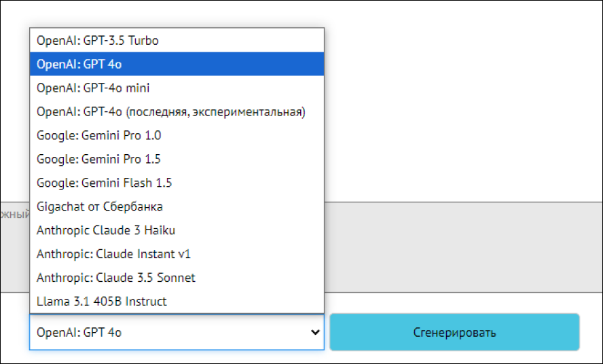
Task: Select Anthropic: Claude Instant v1
Action: (114, 255)
